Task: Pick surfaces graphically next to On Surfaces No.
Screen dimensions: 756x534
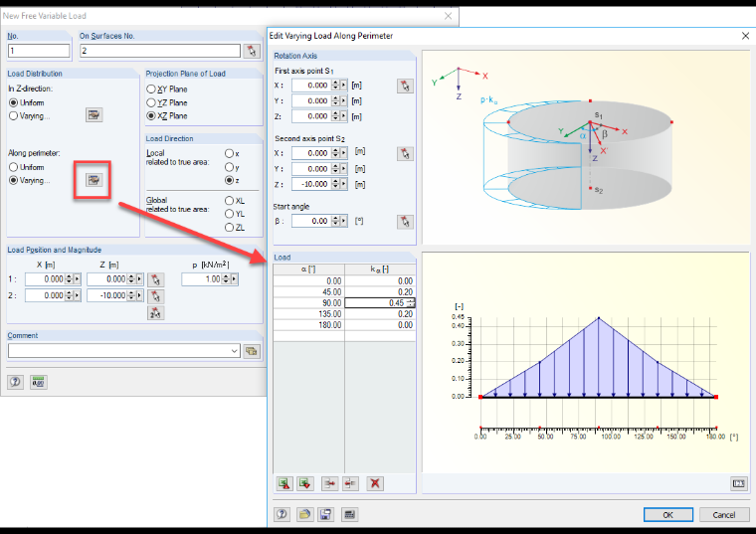Action: pyautogui.click(x=252, y=51)
